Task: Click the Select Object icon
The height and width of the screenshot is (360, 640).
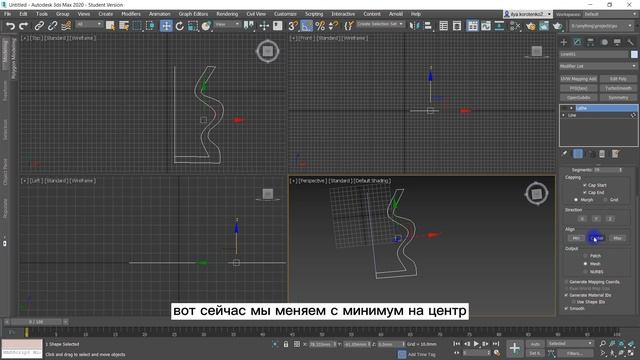Action: 110,26
